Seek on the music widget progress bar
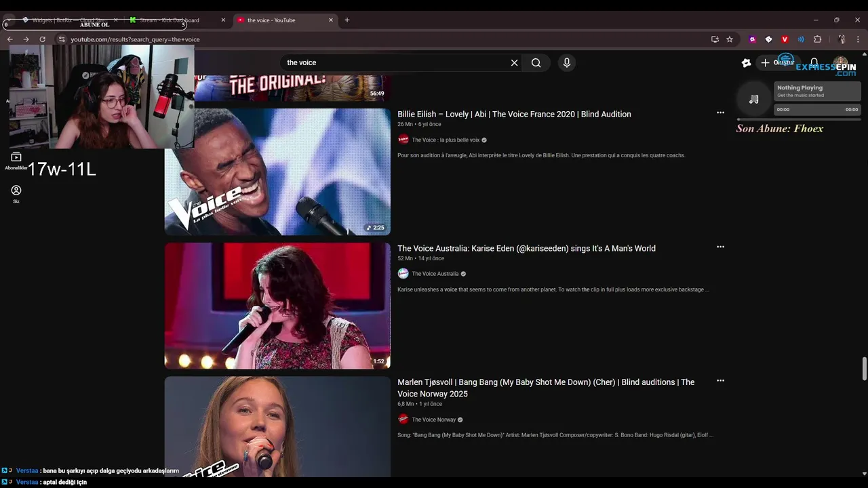Image resolution: width=868 pixels, height=488 pixels. pos(799,119)
